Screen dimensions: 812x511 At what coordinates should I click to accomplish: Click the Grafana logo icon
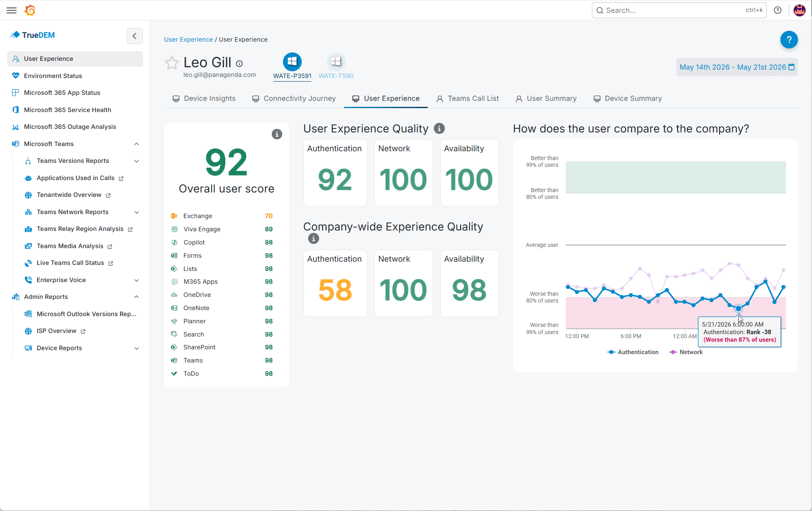click(30, 10)
